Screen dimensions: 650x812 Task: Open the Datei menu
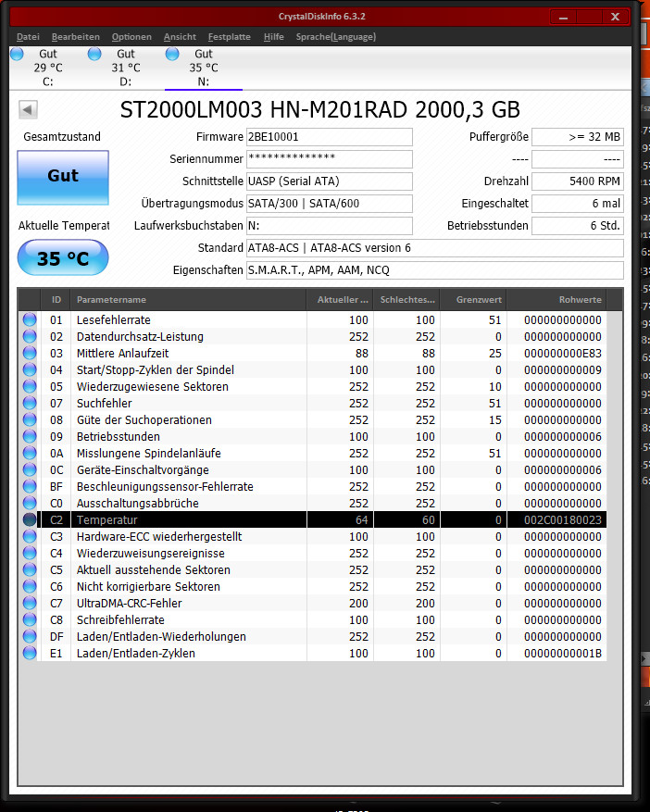point(28,37)
